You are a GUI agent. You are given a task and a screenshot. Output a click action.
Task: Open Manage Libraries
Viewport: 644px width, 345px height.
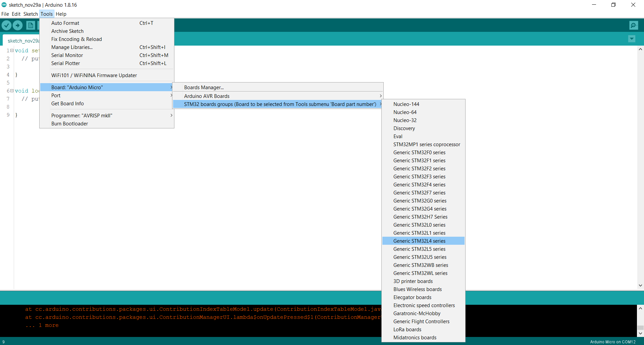[x=107, y=47]
